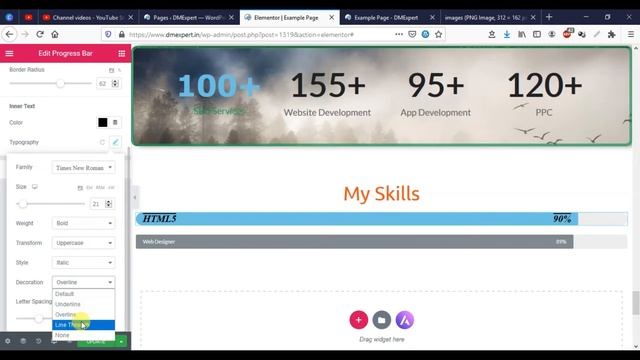Open the Weight dropdown set to Bold
640x360 pixels.
pos(84,223)
